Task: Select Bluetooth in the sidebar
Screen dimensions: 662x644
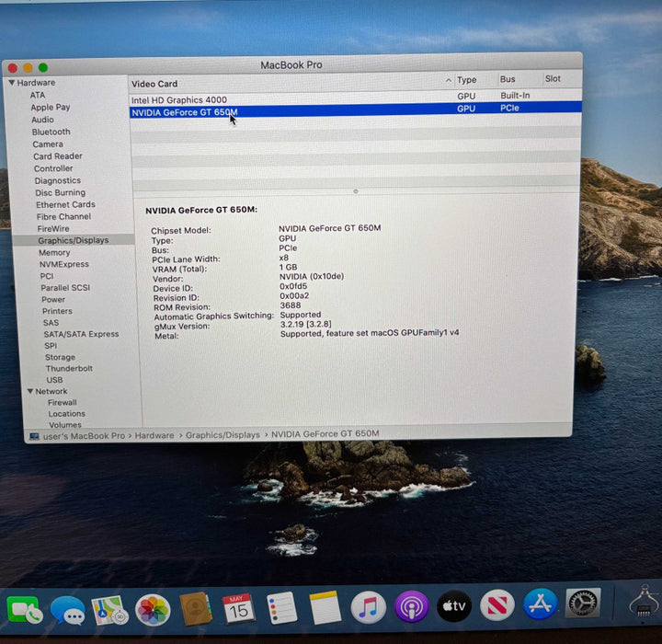Action: tap(51, 132)
